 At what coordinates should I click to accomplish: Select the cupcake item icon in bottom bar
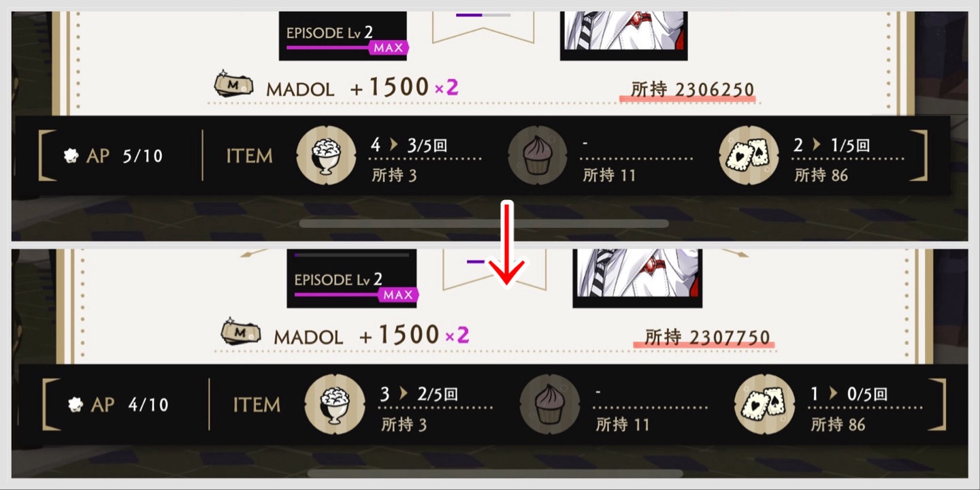point(550,404)
